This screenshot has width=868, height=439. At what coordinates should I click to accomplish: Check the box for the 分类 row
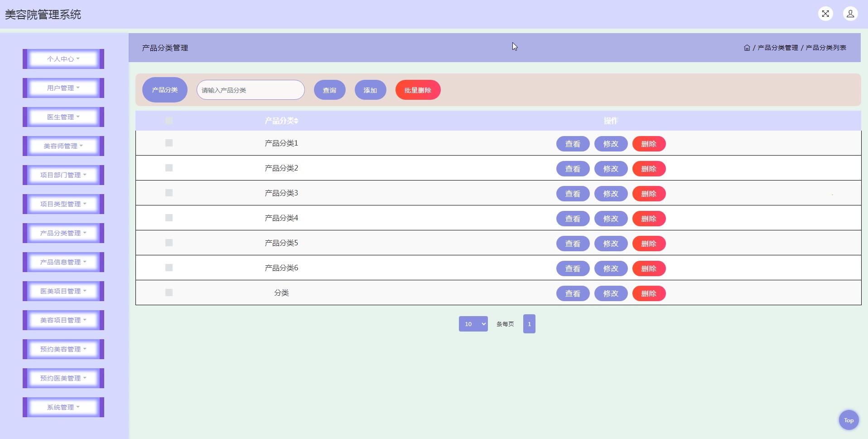pyautogui.click(x=169, y=293)
